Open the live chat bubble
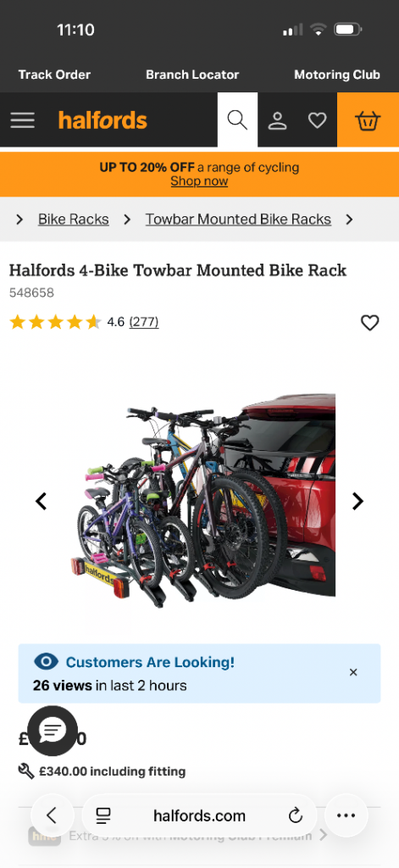The height and width of the screenshot is (868, 399). (x=53, y=731)
